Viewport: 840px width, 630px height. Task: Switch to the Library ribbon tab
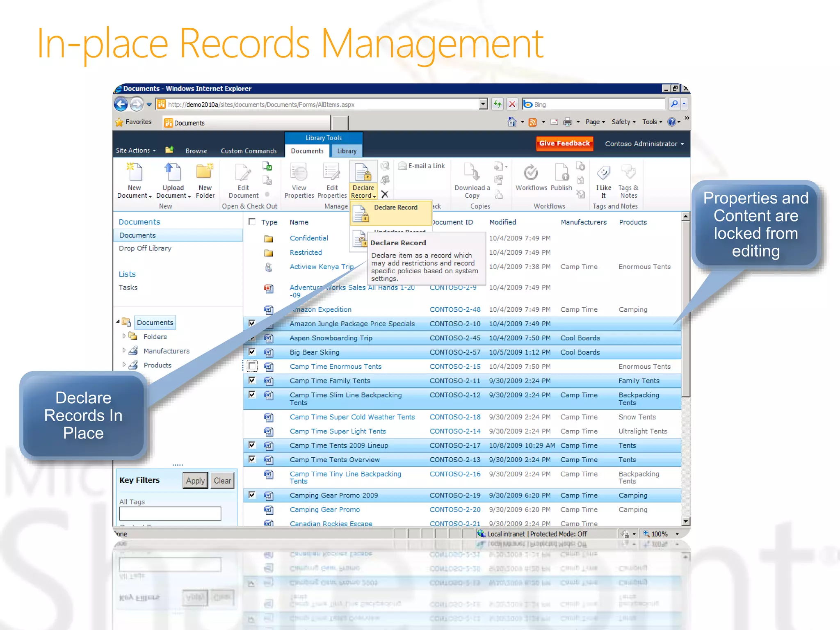347,151
